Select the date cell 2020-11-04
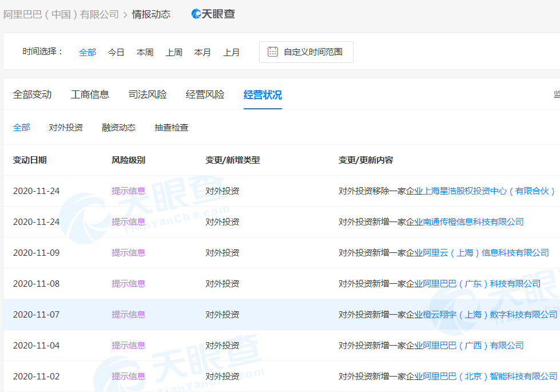 point(37,346)
